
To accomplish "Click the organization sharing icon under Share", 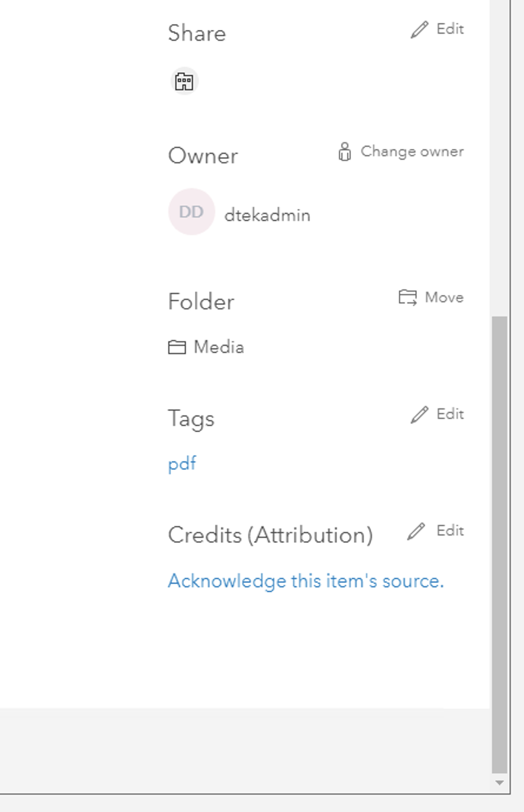I will pos(184,81).
